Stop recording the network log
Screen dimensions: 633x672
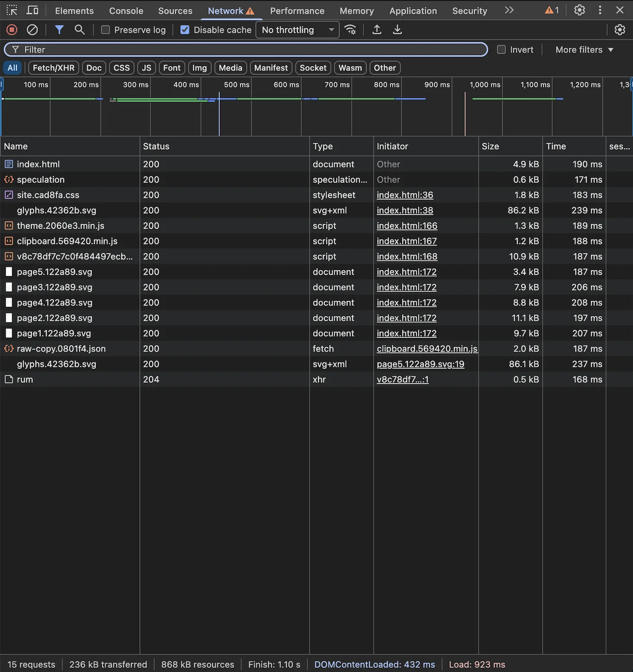[12, 30]
